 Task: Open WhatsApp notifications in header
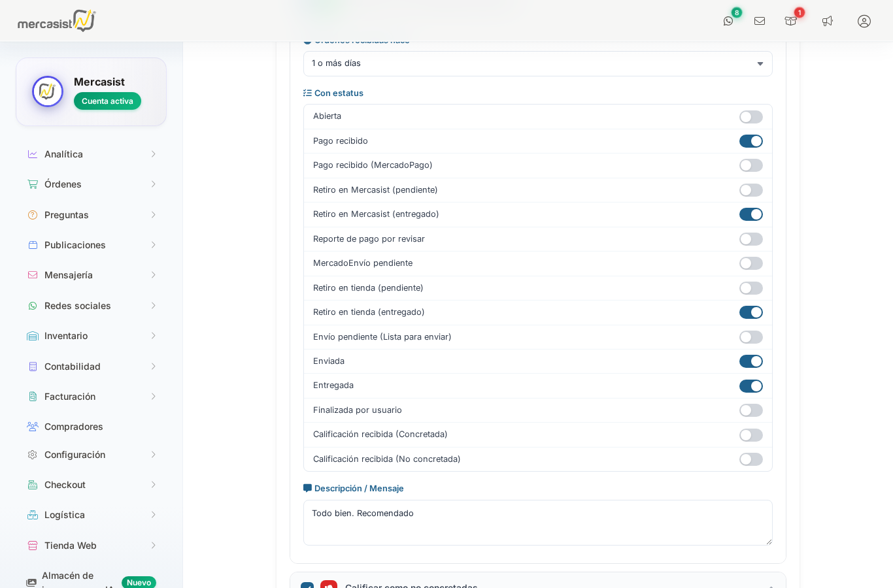coord(728,21)
